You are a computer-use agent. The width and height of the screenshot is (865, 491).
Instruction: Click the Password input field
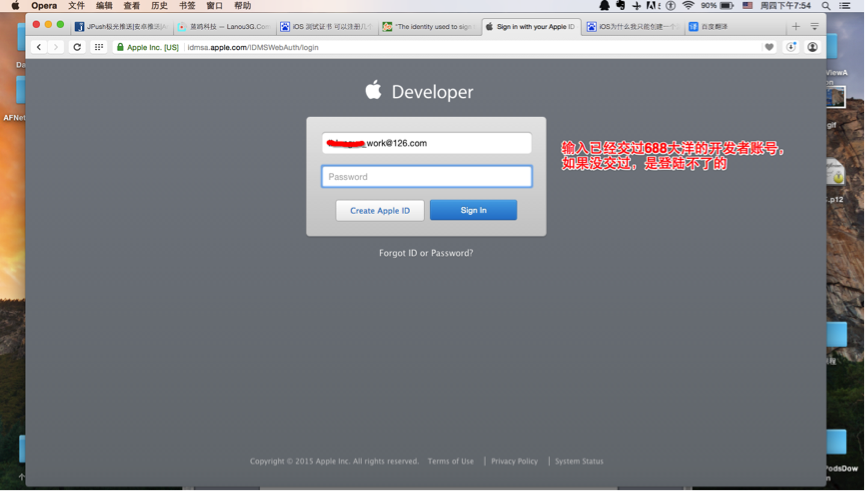point(426,177)
